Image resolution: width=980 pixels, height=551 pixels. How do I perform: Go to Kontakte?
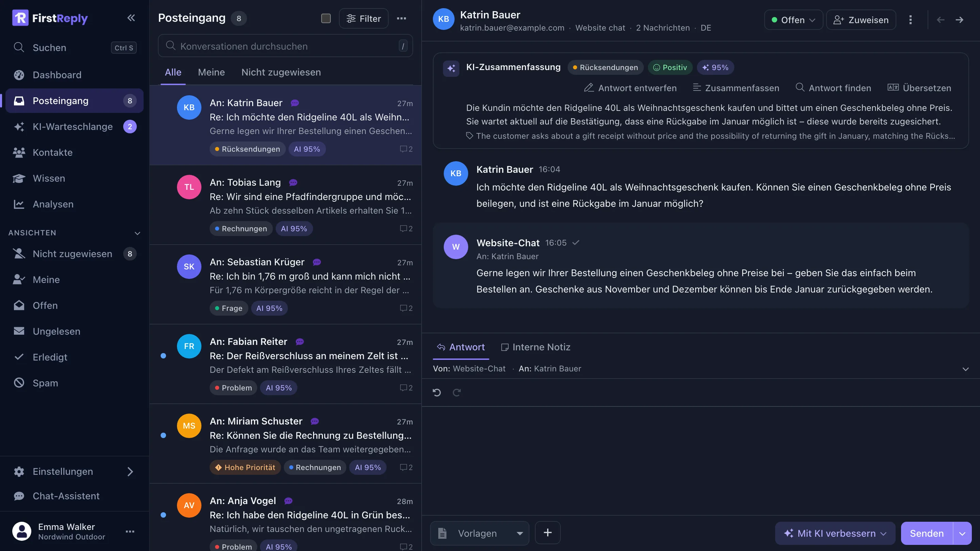tap(74, 152)
